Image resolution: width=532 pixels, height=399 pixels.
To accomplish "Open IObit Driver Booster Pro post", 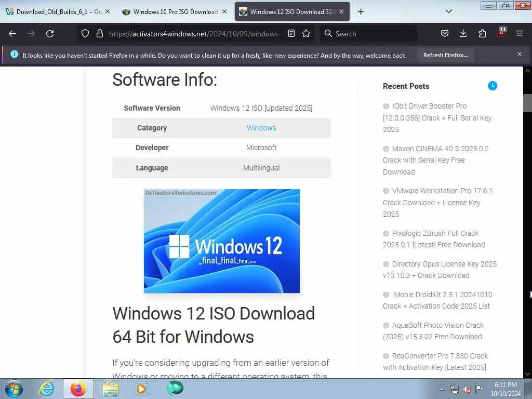I will point(437,118).
